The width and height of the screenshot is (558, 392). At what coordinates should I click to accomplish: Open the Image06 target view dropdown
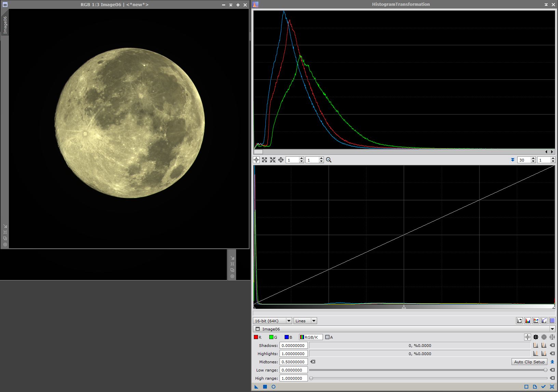(x=404, y=329)
